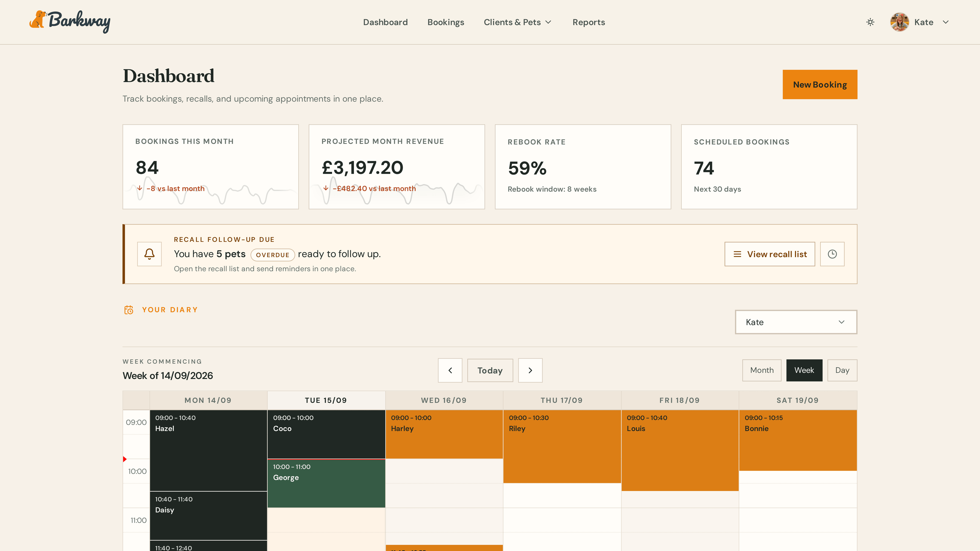Click the down arrow beside -8 vs last month

(x=140, y=188)
